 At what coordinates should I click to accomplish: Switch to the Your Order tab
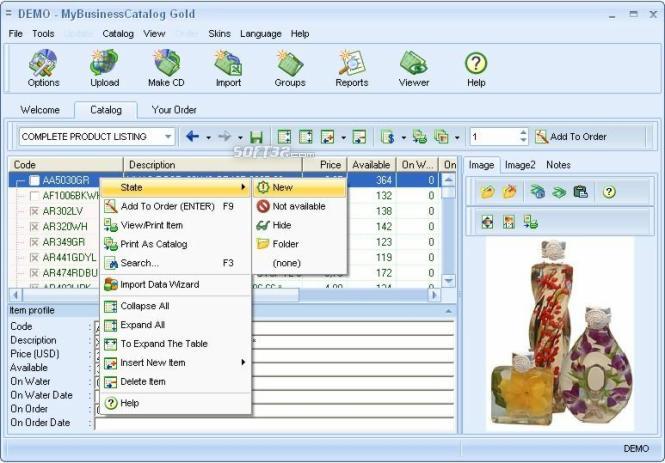click(x=174, y=110)
